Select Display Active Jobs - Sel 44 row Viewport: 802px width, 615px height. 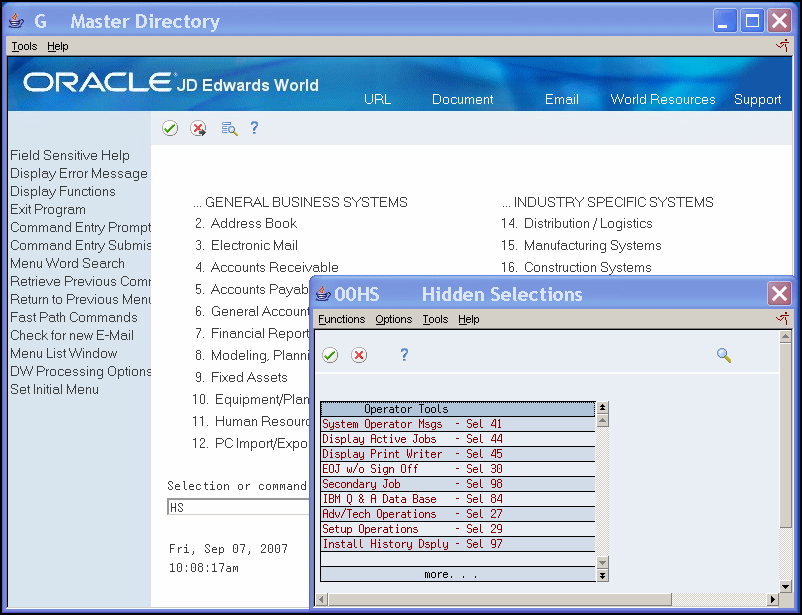pos(458,439)
